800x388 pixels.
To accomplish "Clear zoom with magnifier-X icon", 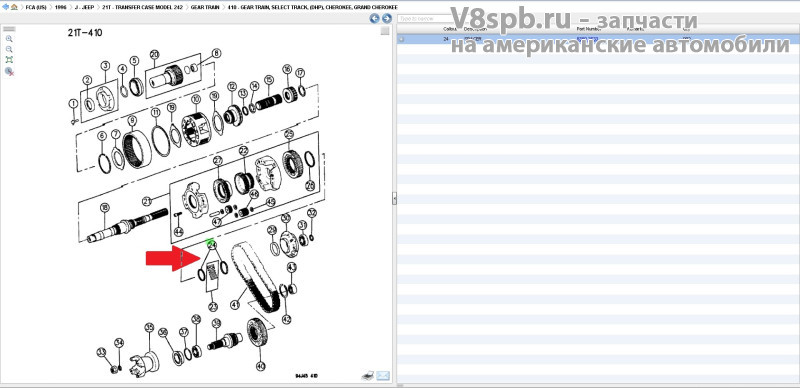I will pos(9,71).
